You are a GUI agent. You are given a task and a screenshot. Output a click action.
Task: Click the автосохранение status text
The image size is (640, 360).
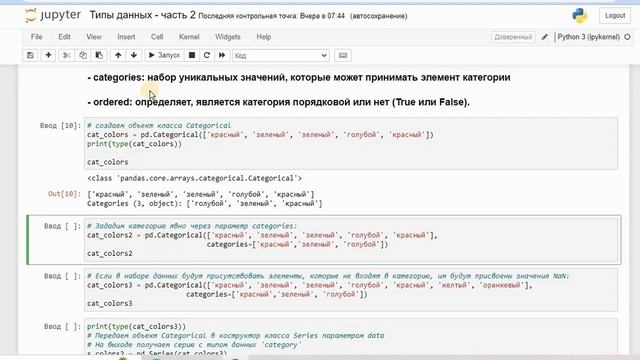[379, 16]
